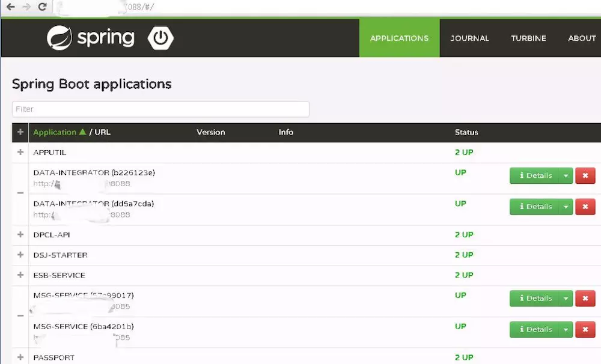Click the Spring leaf logo

59,38
